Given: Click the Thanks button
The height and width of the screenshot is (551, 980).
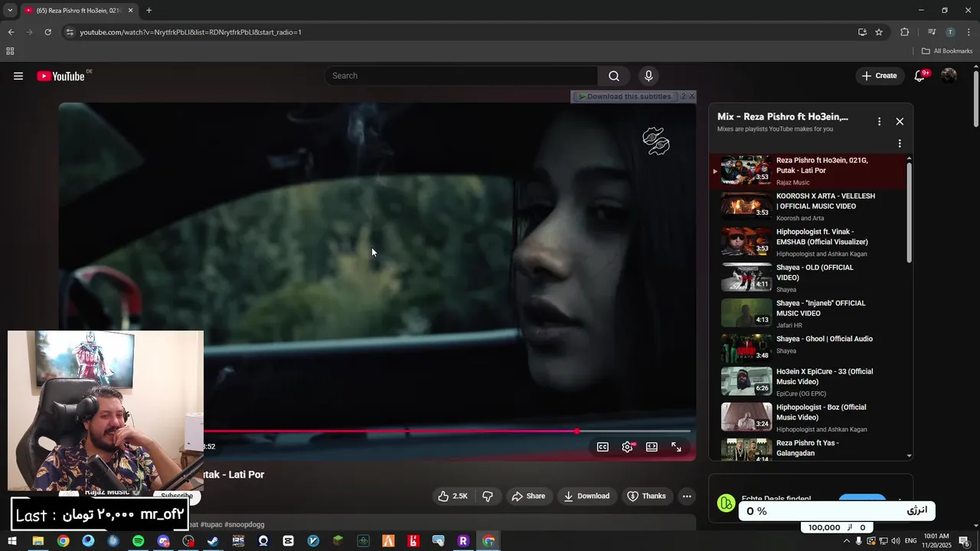Looking at the screenshot, I should click(x=647, y=496).
